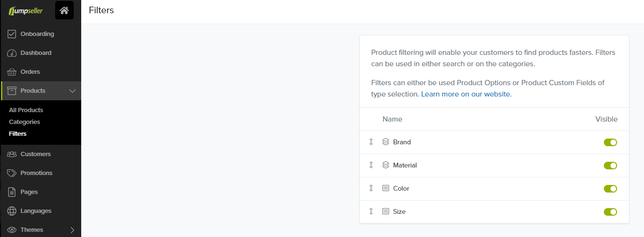Click the Promotions tag icon

click(x=12, y=173)
